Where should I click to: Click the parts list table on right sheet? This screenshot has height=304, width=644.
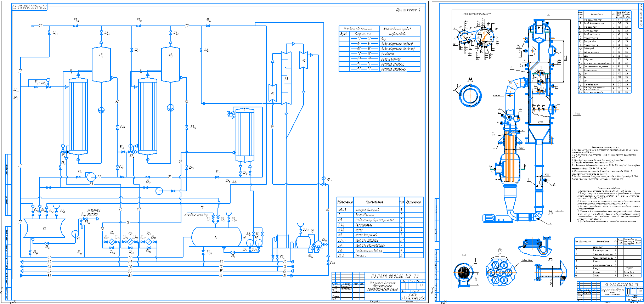tap(609, 257)
